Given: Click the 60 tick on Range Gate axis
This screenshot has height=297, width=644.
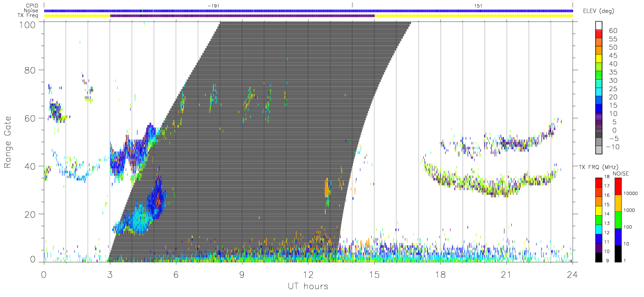Looking at the screenshot, I should [x=30, y=118].
